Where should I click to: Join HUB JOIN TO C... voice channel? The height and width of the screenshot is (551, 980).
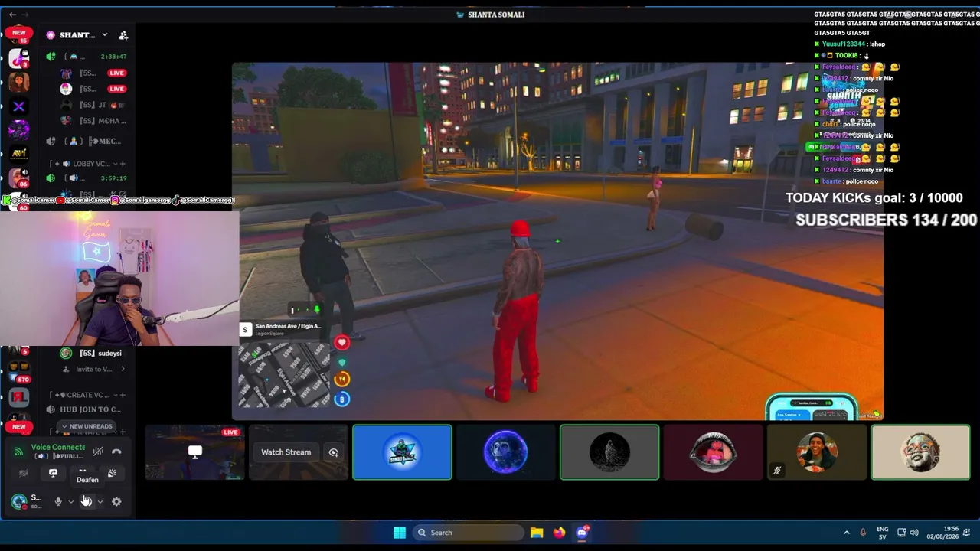tap(86, 409)
